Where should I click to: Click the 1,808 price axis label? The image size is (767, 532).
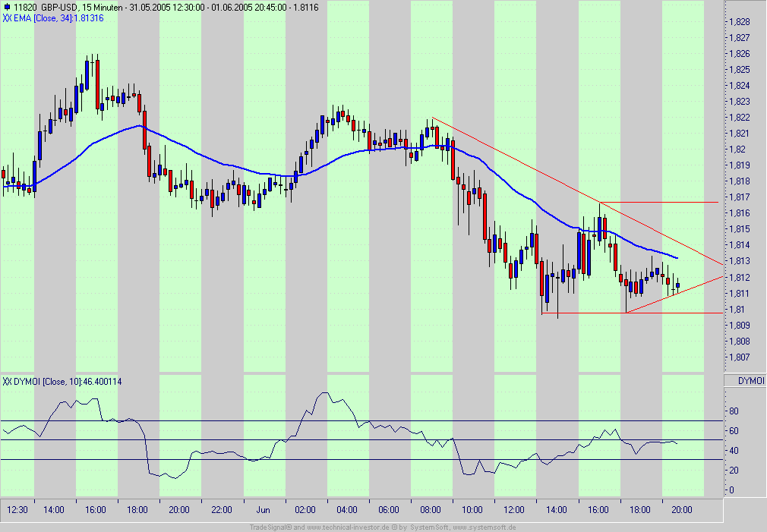pyautogui.click(x=740, y=342)
